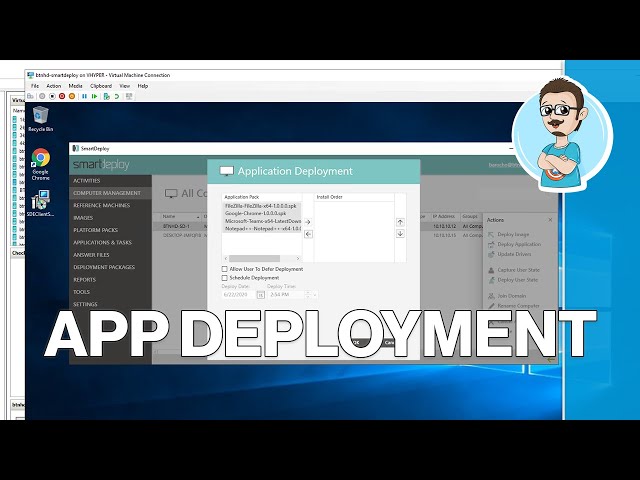The width and height of the screenshot is (640, 480).
Task: Click the Checkpoint toolbar icon
Action: (107, 96)
